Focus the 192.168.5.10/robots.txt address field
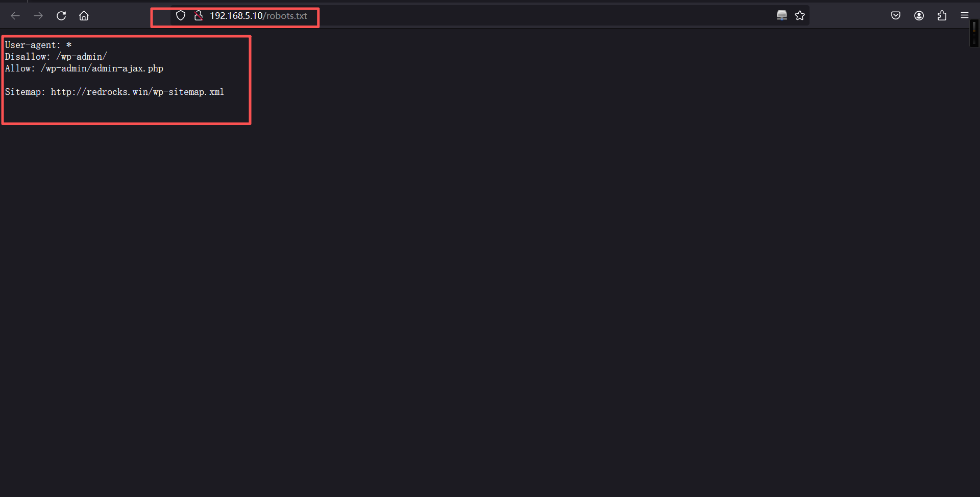Screen dimensions: 980x497 point(258,16)
